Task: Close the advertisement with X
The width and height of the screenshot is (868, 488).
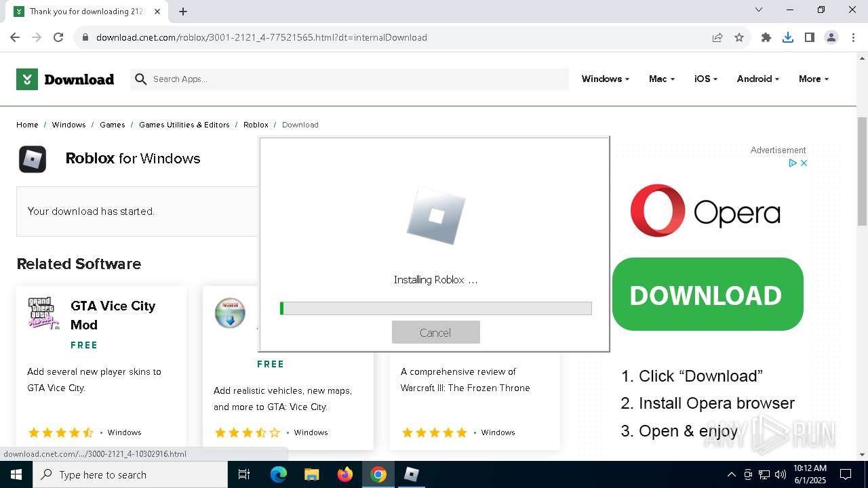Action: pyautogui.click(x=804, y=163)
